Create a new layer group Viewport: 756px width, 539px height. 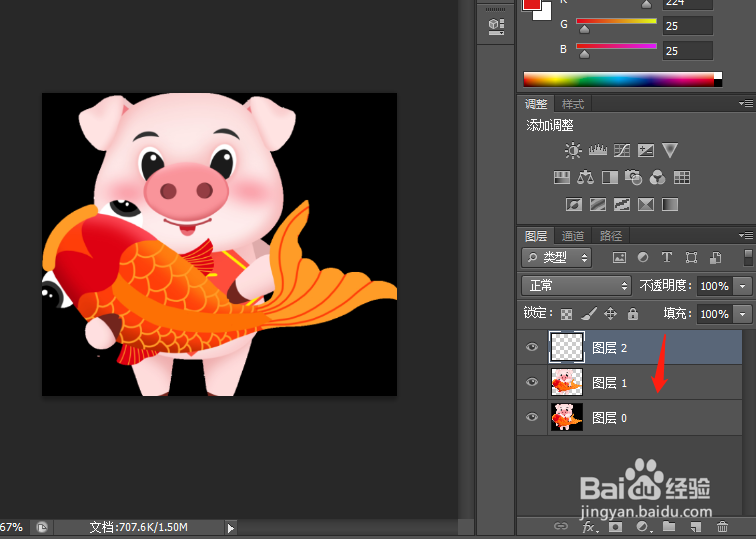point(669,526)
